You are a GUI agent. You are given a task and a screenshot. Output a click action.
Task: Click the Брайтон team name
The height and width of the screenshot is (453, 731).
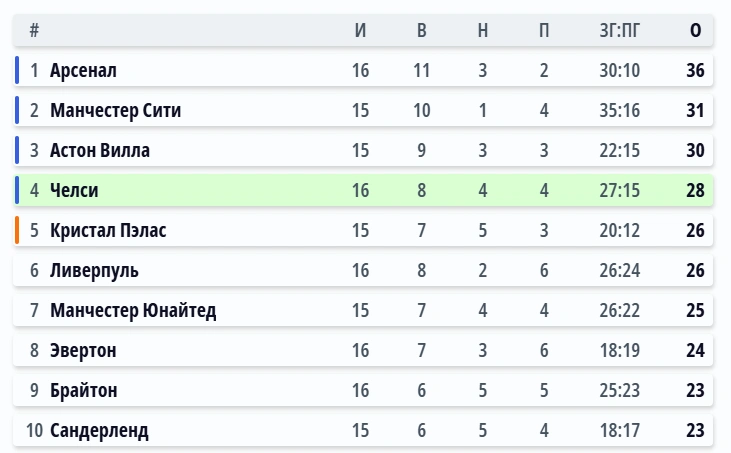(x=83, y=391)
